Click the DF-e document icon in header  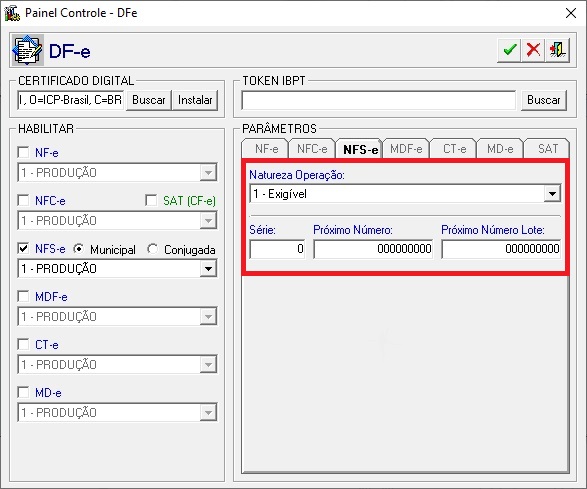(x=27, y=50)
